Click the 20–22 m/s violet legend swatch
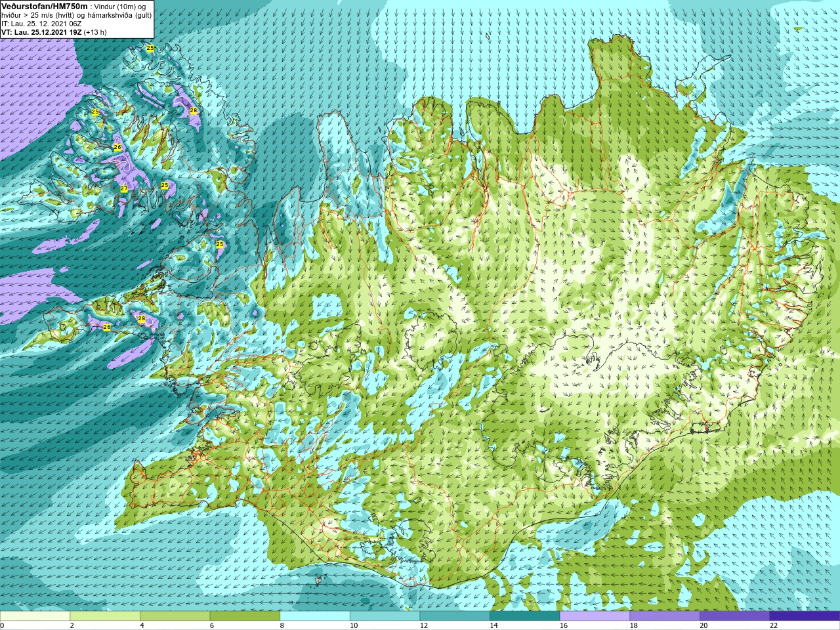 pyautogui.click(x=735, y=616)
